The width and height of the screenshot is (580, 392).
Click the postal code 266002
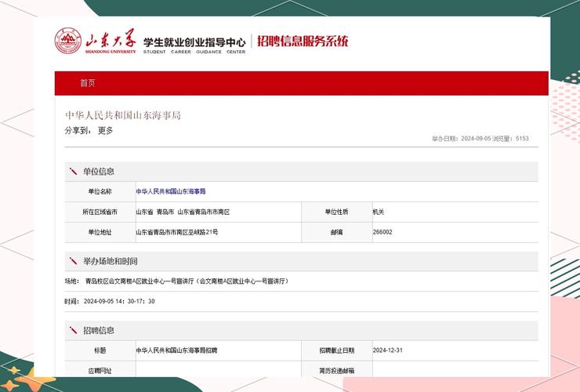coord(382,232)
